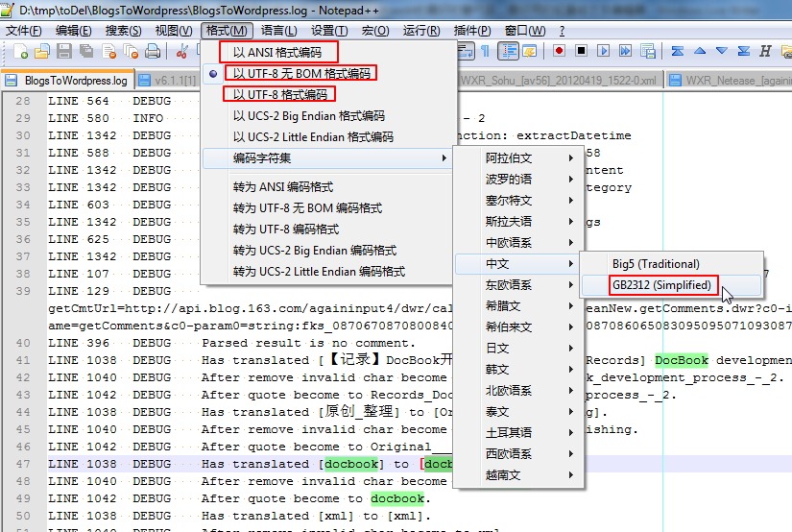Click the New file toolbar icon
The height and width of the screenshot is (532, 792).
point(18,52)
